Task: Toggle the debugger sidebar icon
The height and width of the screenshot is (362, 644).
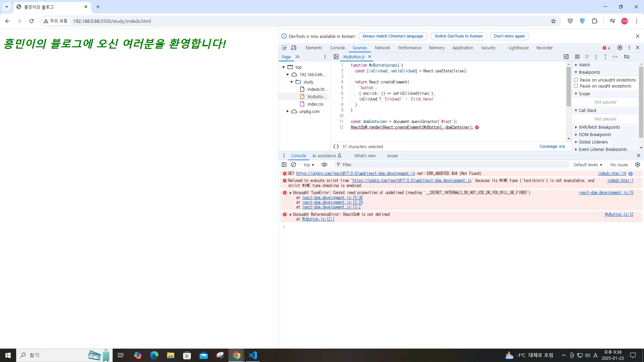Action: 566,57
